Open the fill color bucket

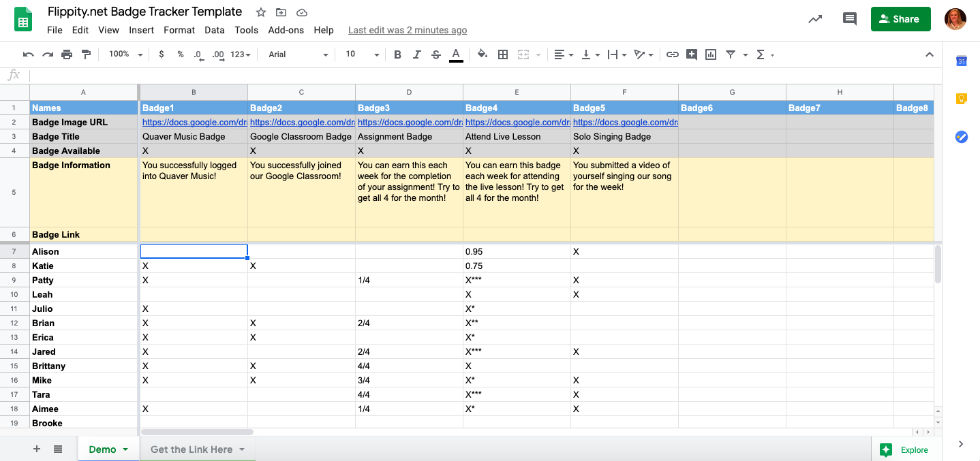coord(483,54)
